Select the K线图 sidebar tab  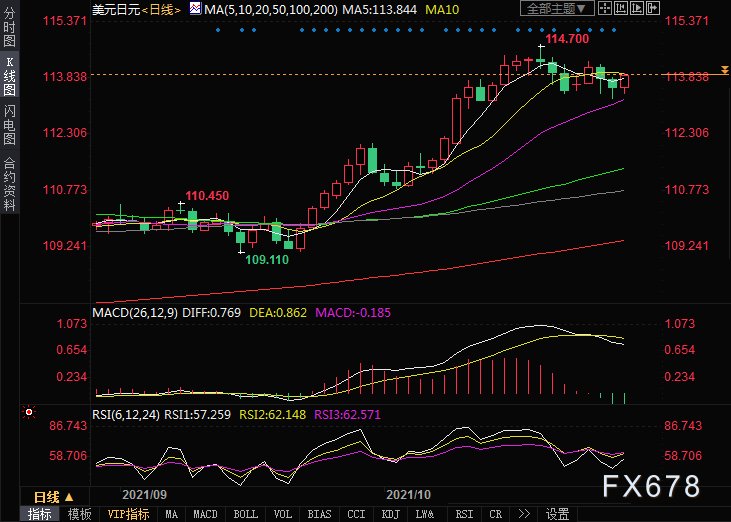pyautogui.click(x=9, y=76)
